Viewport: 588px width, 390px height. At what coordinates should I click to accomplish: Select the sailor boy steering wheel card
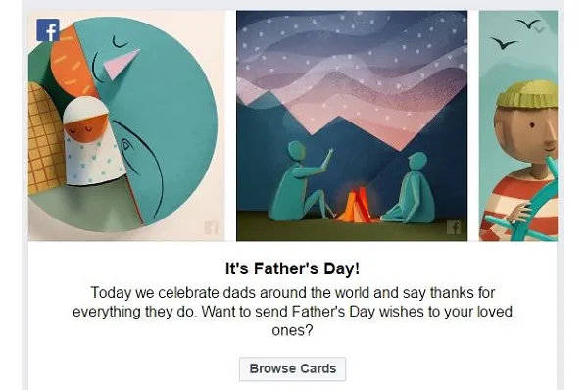click(518, 125)
